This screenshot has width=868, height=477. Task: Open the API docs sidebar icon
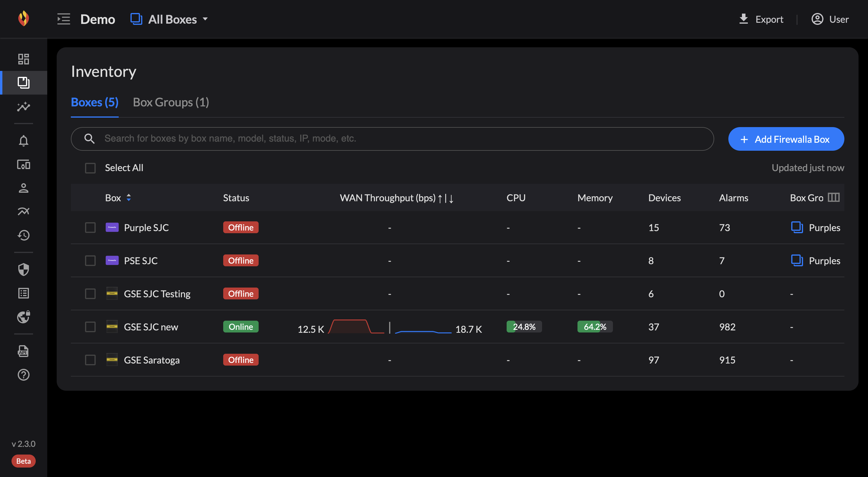(24, 351)
